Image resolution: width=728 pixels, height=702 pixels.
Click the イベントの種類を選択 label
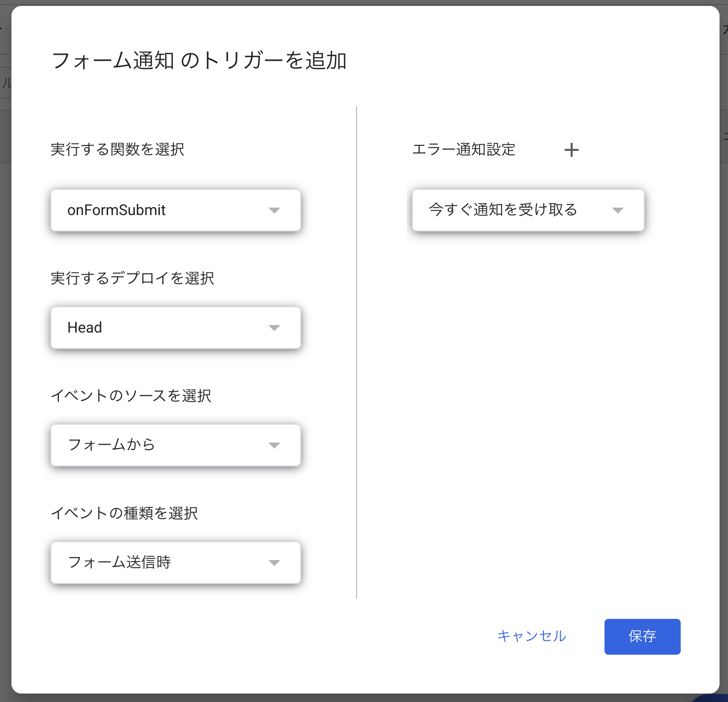[124, 513]
